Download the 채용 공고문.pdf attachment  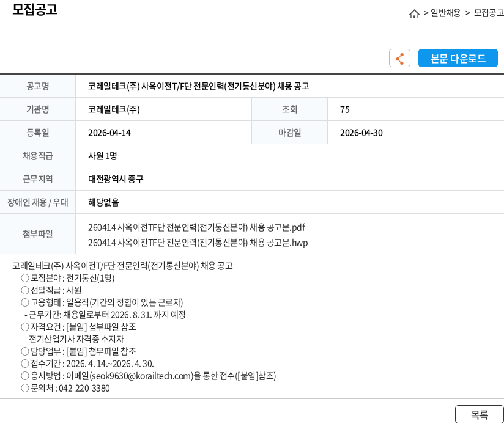(x=196, y=227)
